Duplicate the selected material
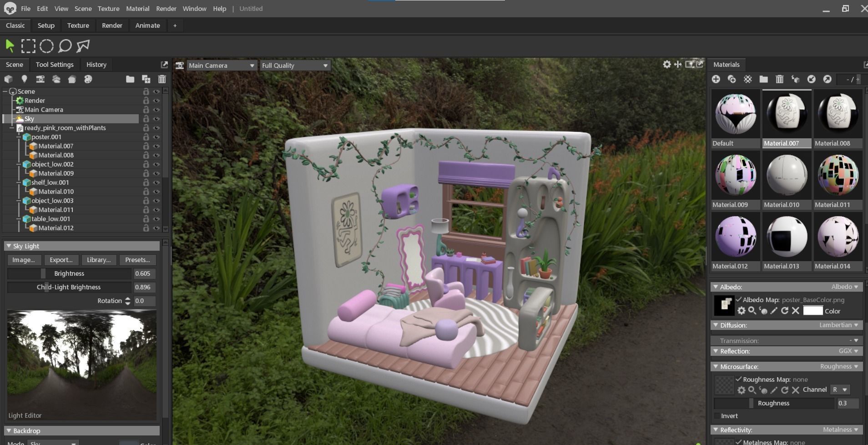This screenshot has height=445, width=868. (x=732, y=79)
